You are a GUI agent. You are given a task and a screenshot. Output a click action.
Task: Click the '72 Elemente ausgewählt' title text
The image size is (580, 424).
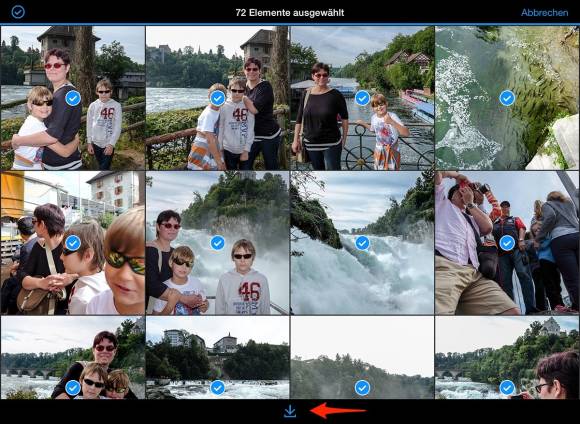point(290,13)
